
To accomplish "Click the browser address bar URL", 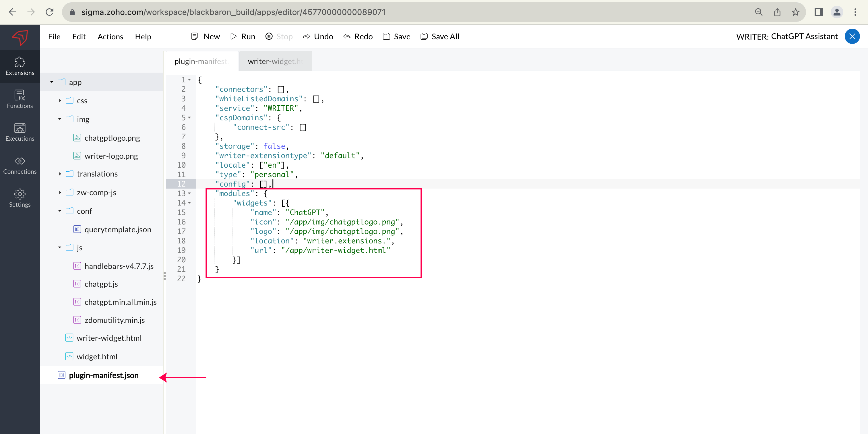I will click(233, 12).
